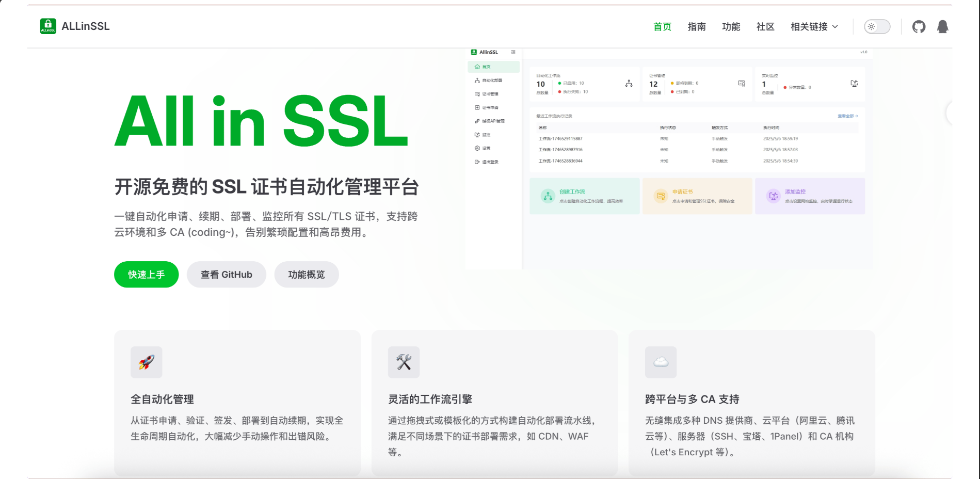Click the 创建工作流 label in the preview
Image resolution: width=980 pixels, height=479 pixels.
coord(572,191)
